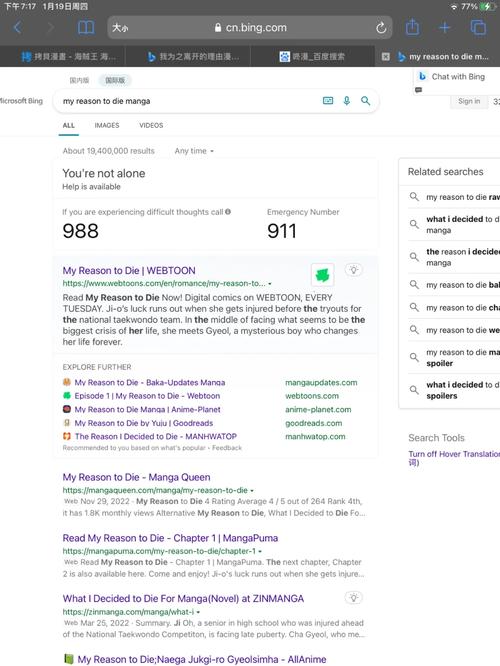Image resolution: width=500 pixels, height=666 pixels.
Task: Click the lightbulb icon beside WEBTOON result
Action: pos(353,270)
